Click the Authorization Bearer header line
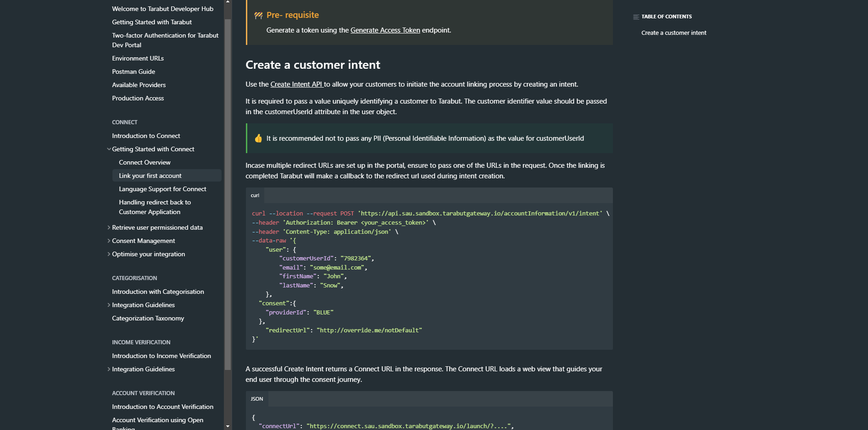This screenshot has height=430, width=868. (344, 223)
